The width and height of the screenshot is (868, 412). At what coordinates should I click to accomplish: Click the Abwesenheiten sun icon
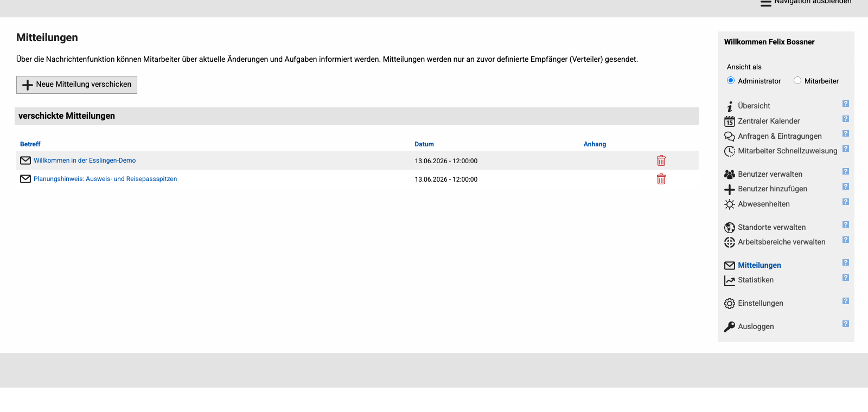[730, 204]
